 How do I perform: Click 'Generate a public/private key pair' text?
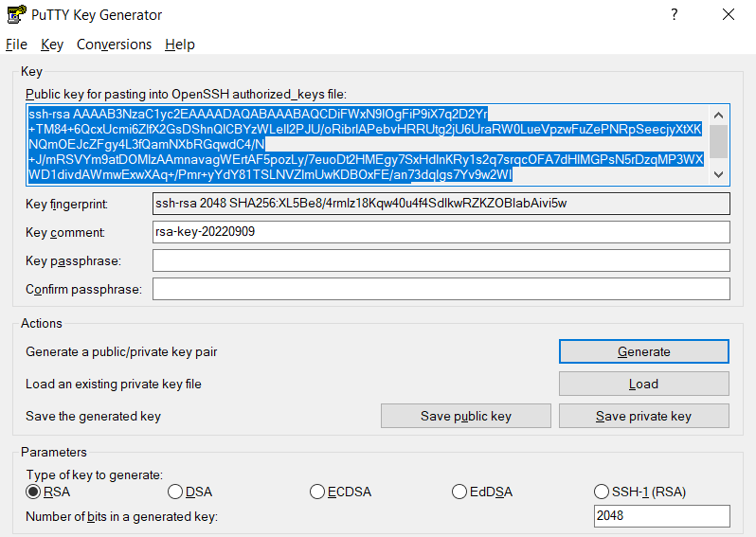click(x=121, y=352)
